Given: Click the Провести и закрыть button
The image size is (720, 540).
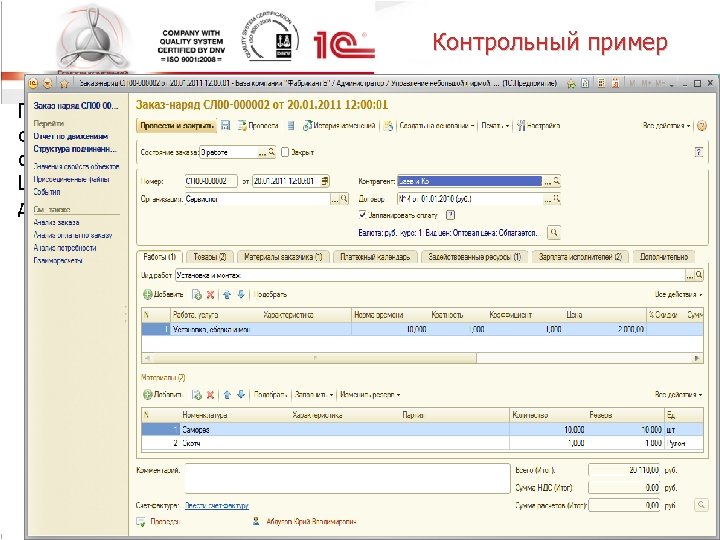Looking at the screenshot, I should 177,125.
